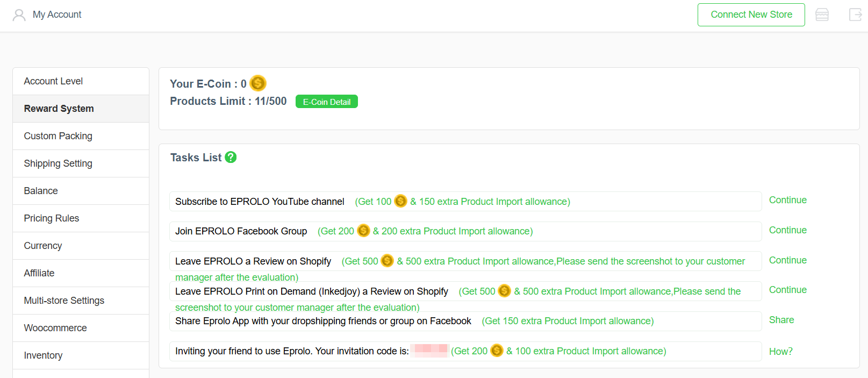The height and width of the screenshot is (378, 868).
Task: Open the store icon in the top bar
Action: coord(822,15)
